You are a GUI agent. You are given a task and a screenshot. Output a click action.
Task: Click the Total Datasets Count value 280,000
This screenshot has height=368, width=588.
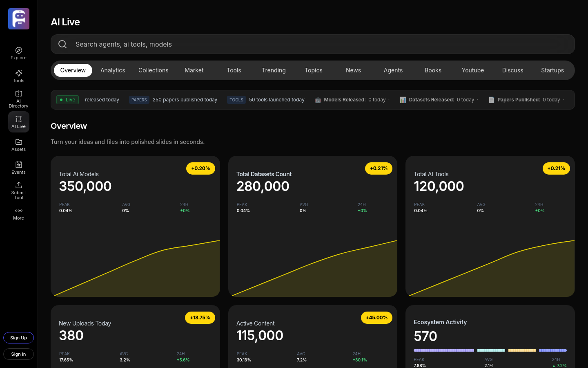[x=263, y=186]
